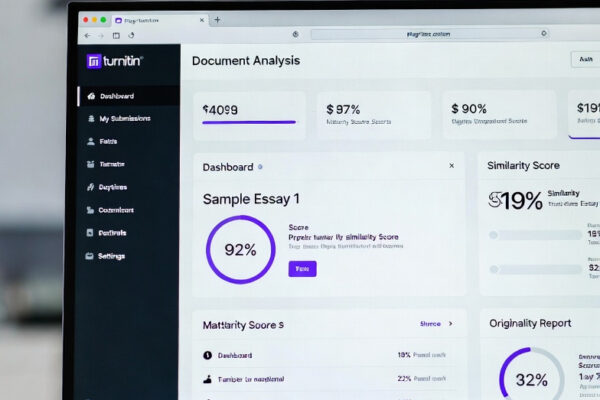Click the Dashboard gauge icon in sidebar
Viewport: 600px width, 400px height.
(92, 97)
